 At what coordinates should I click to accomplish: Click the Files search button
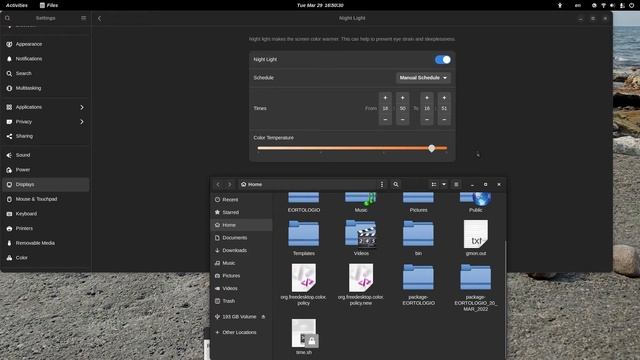tap(396, 184)
